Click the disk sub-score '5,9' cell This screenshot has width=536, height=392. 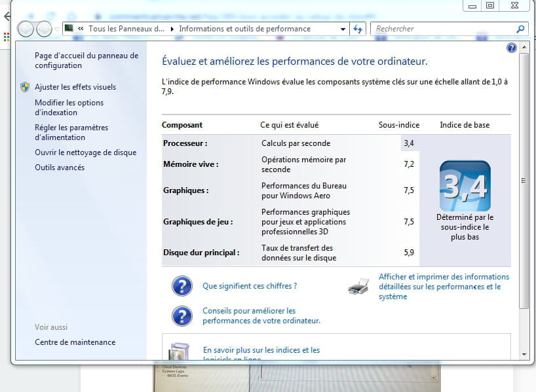click(x=409, y=253)
